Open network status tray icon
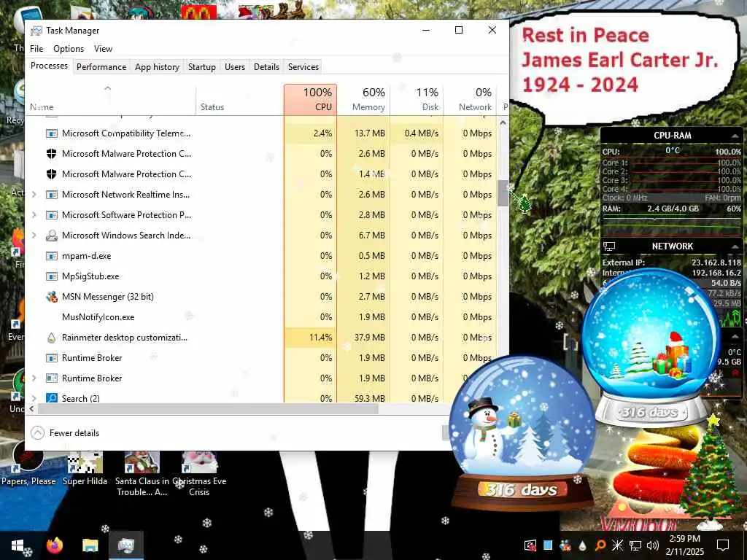 click(x=635, y=545)
